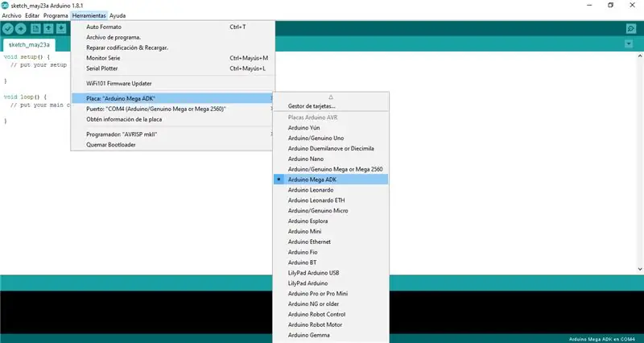644x343 pixels.
Task: Click the editor scrollbar up arrow
Action: (x=640, y=56)
